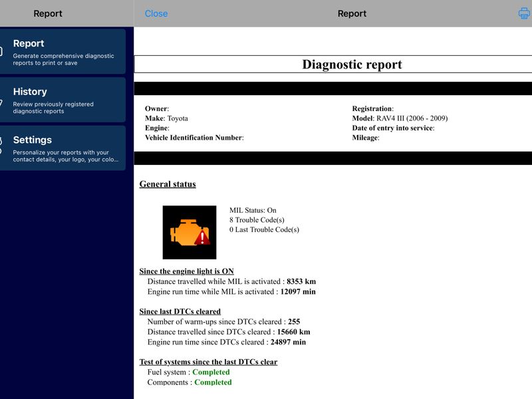
Task: Click the Model RAV4 III field
Action: point(400,118)
